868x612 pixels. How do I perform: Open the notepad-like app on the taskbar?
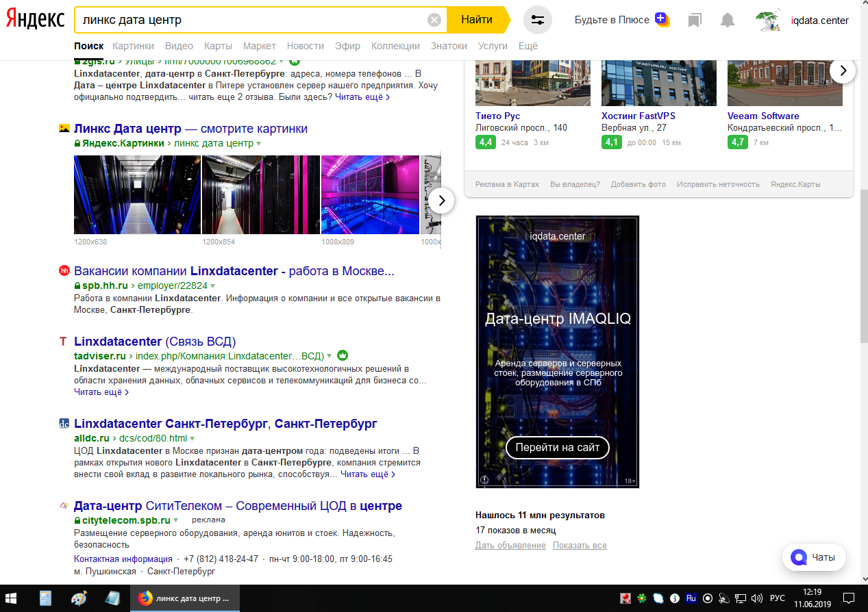[112, 598]
